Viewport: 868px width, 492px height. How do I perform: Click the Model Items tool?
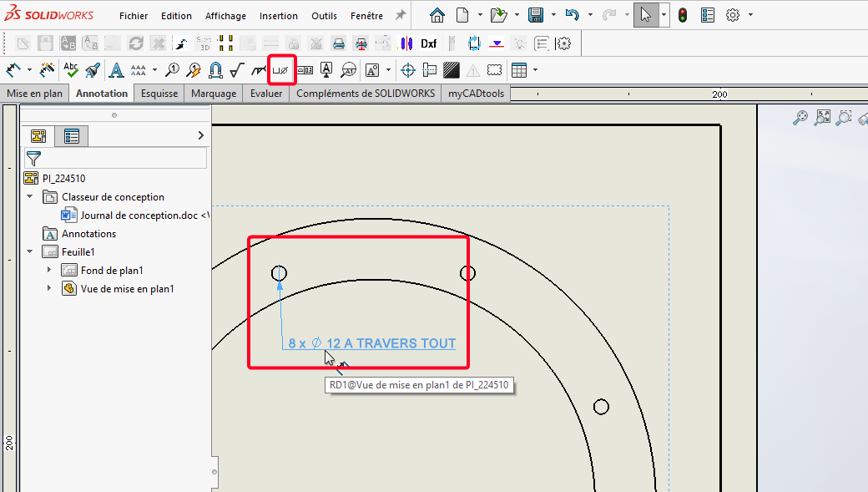47,70
